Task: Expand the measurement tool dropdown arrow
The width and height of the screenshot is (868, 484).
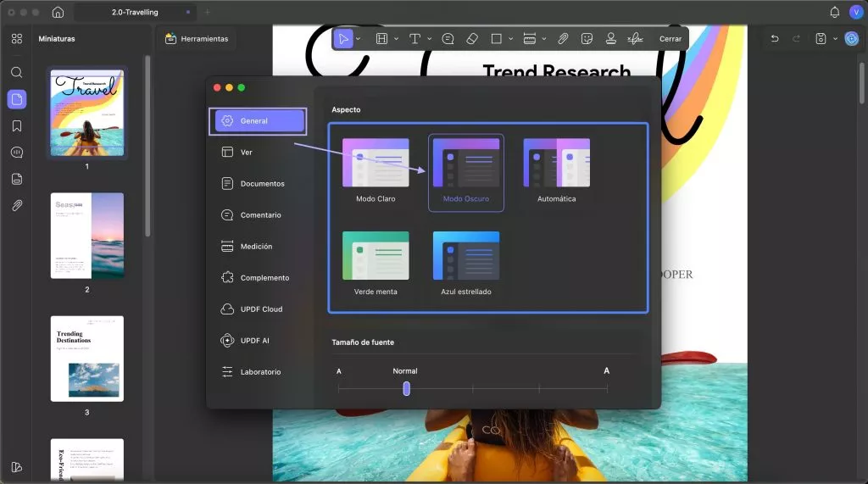Action: (543, 39)
